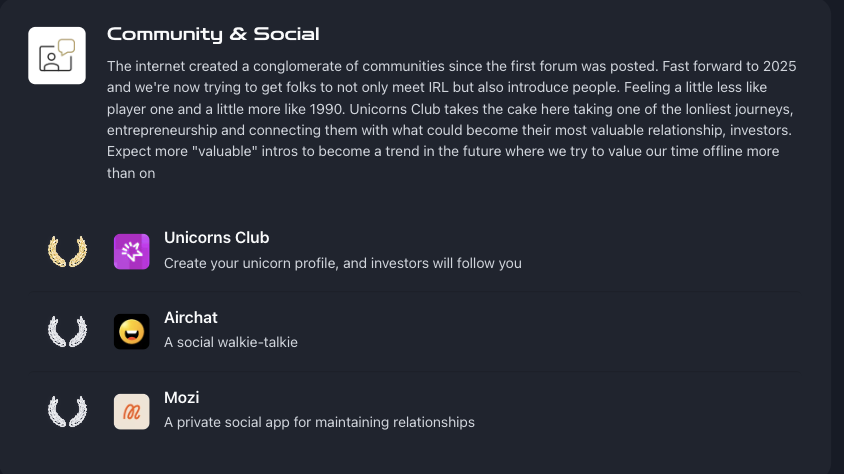Screen dimensions: 844x474
Task: Click the first description line mentioning 2025
Action: click(x=452, y=66)
